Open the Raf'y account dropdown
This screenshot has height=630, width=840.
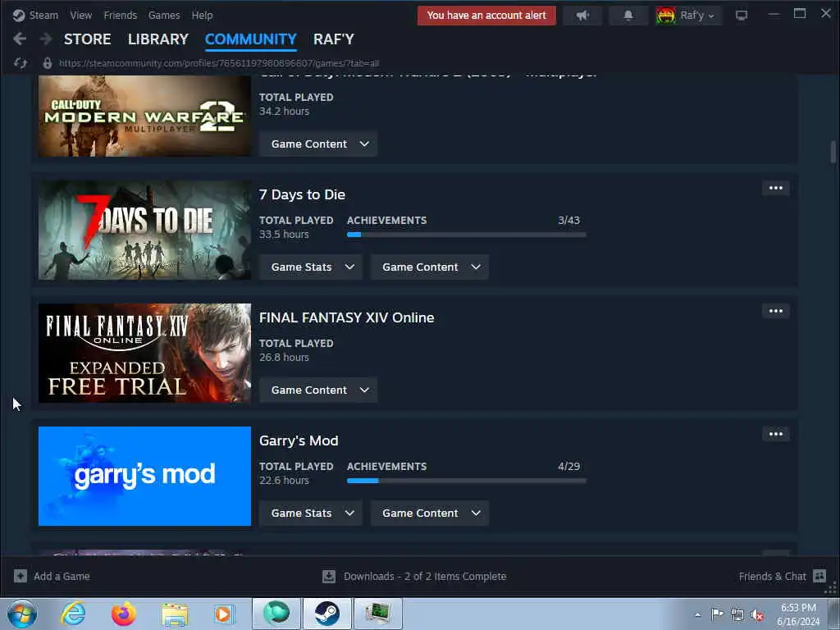pos(697,16)
